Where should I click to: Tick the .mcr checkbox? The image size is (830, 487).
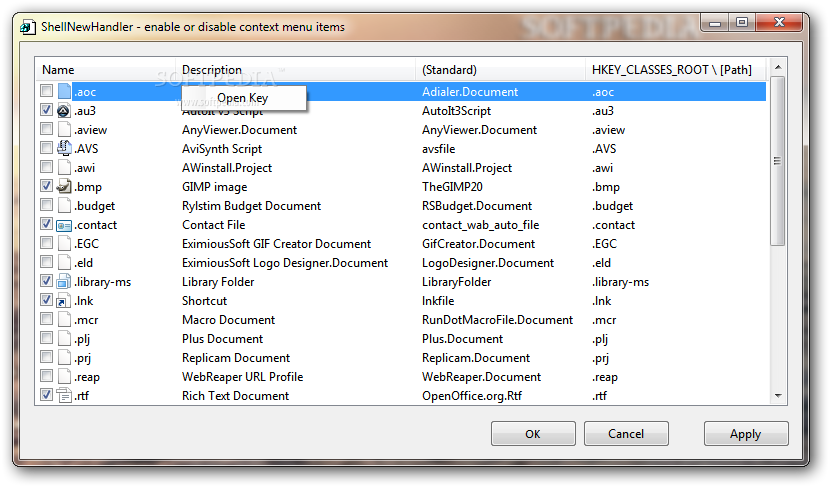(x=47, y=319)
